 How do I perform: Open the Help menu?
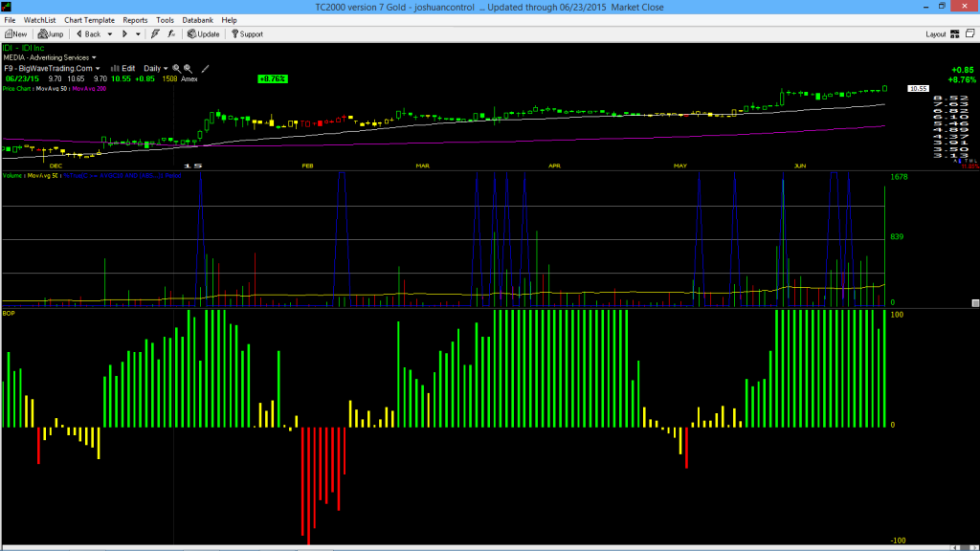[230, 20]
